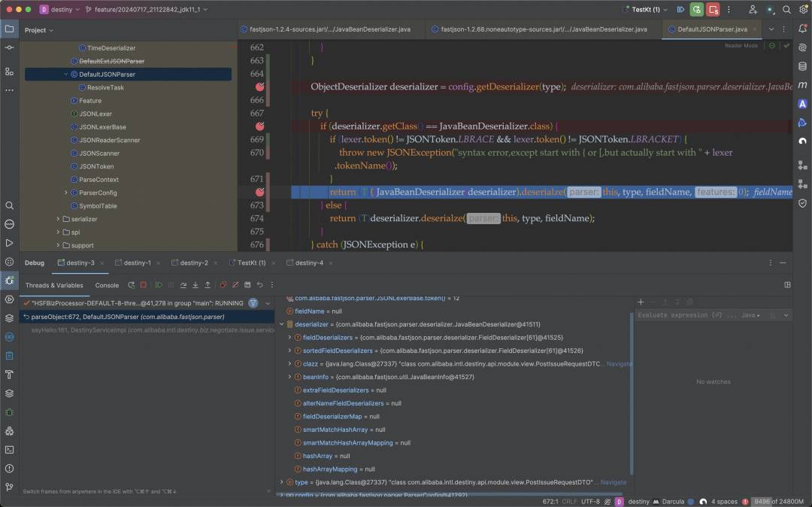
Task: Open the Database tool window icon
Action: (x=802, y=65)
